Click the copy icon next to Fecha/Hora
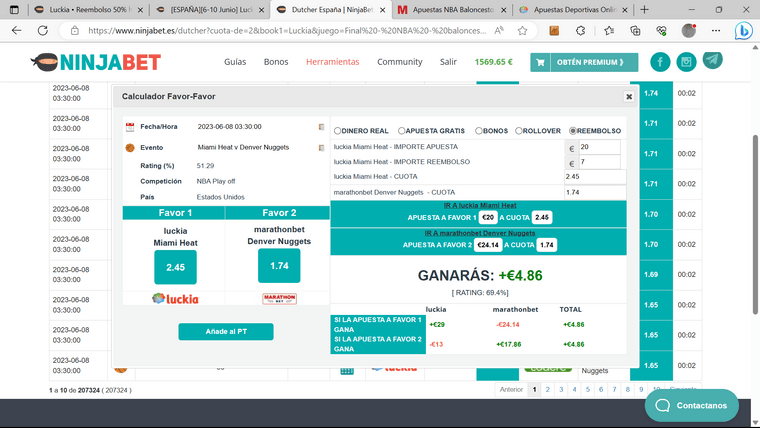The width and height of the screenshot is (760, 428). [321, 127]
